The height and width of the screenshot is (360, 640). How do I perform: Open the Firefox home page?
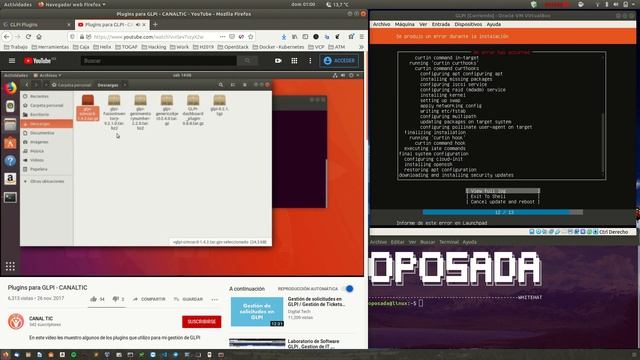pos(39,37)
